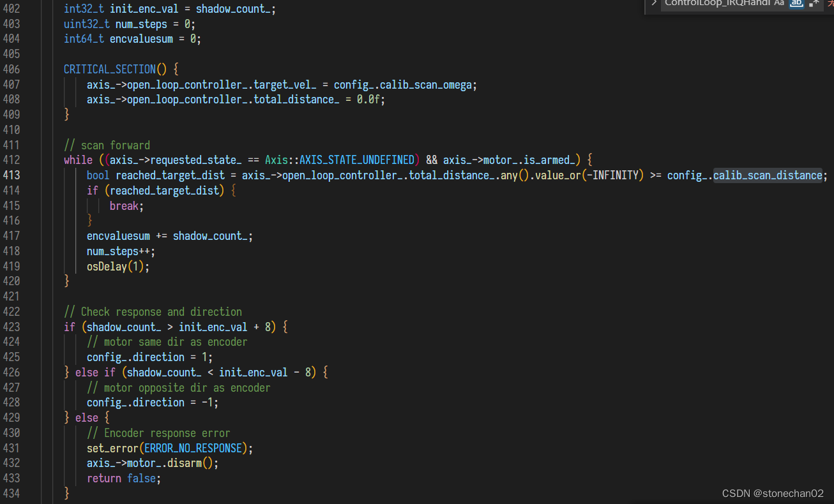Toggle Match Whole Word in find widget
The width and height of the screenshot is (834, 504).
click(x=796, y=3)
